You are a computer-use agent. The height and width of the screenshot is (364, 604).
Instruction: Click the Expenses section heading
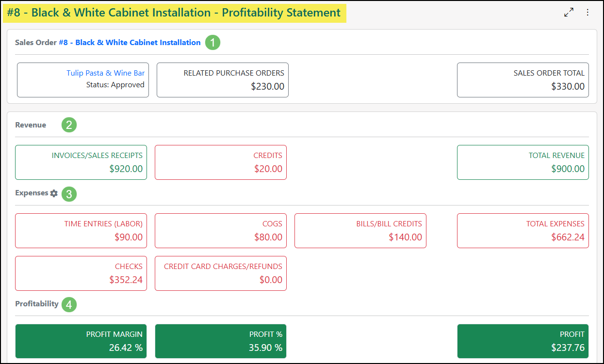(32, 193)
